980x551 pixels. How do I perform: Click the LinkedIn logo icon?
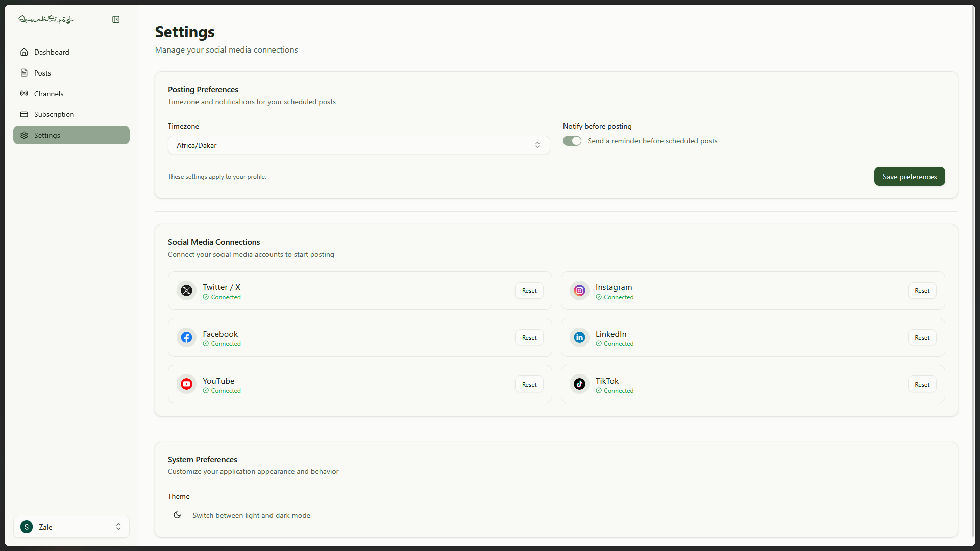579,338
